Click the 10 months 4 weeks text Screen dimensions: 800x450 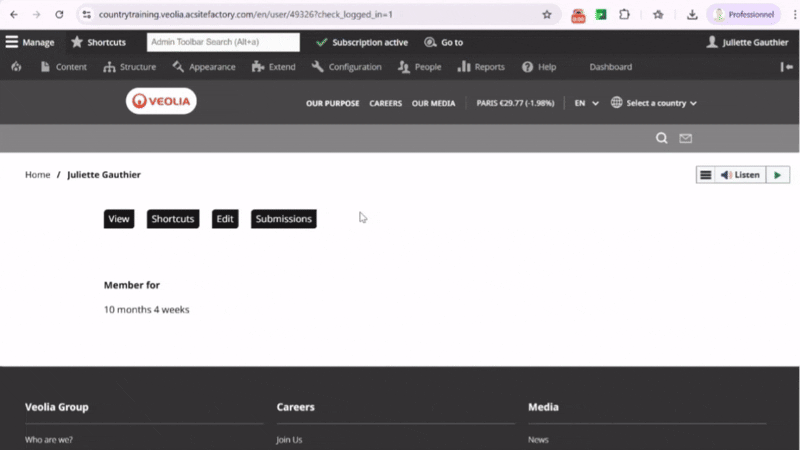click(x=146, y=310)
